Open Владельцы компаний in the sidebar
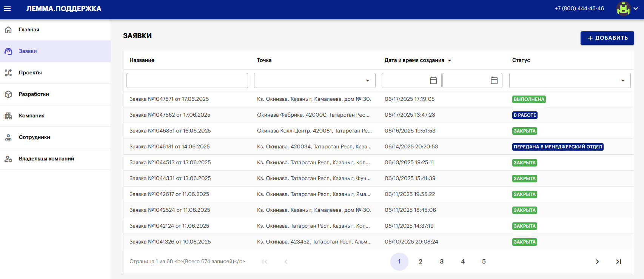 [46, 159]
